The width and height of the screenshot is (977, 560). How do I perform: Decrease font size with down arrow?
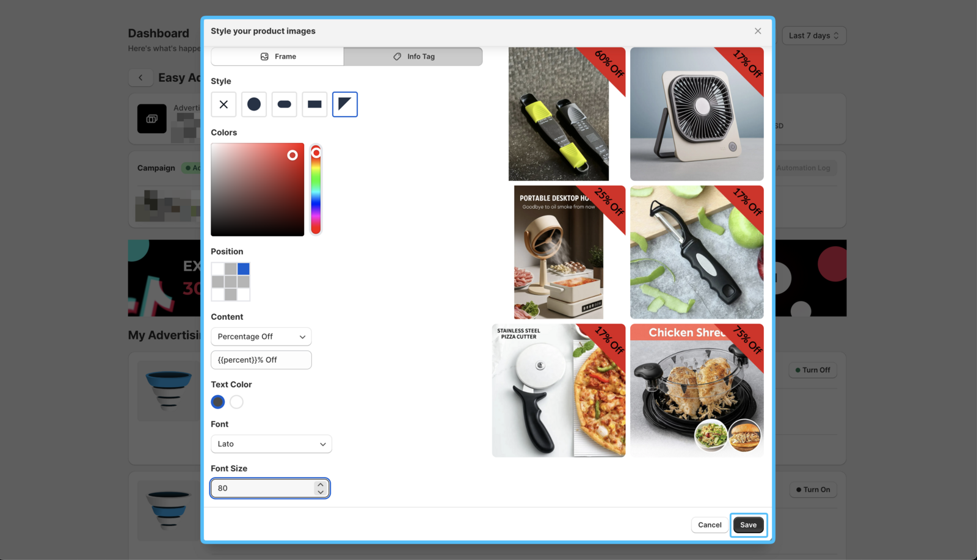click(x=321, y=492)
